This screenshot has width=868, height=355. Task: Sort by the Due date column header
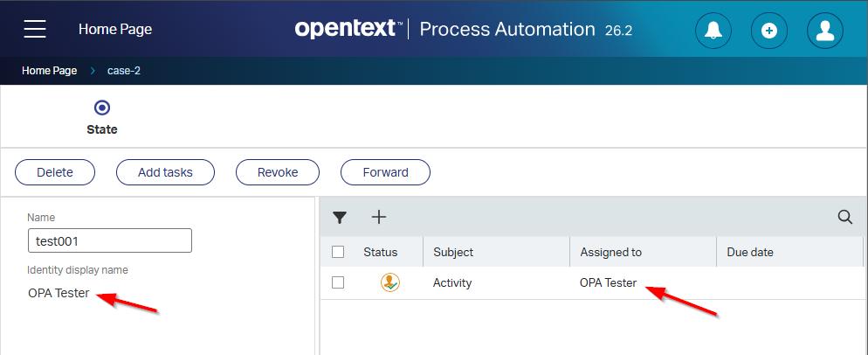tap(749, 252)
